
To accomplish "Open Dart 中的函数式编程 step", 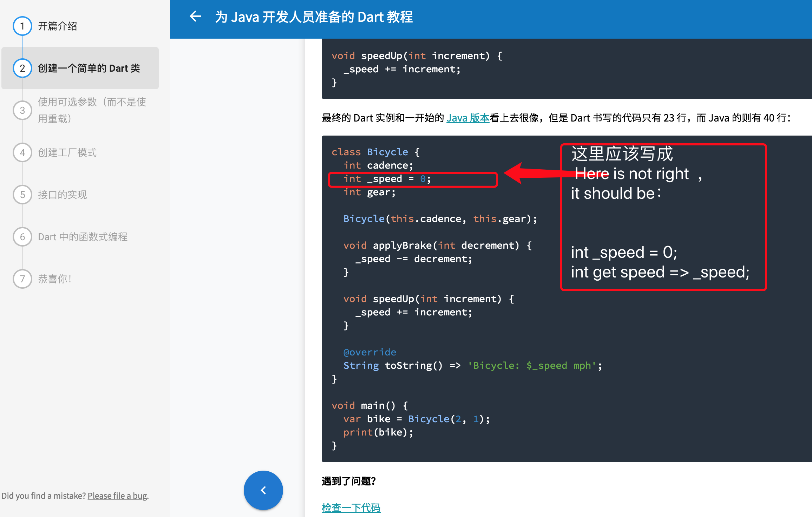I will (83, 237).
